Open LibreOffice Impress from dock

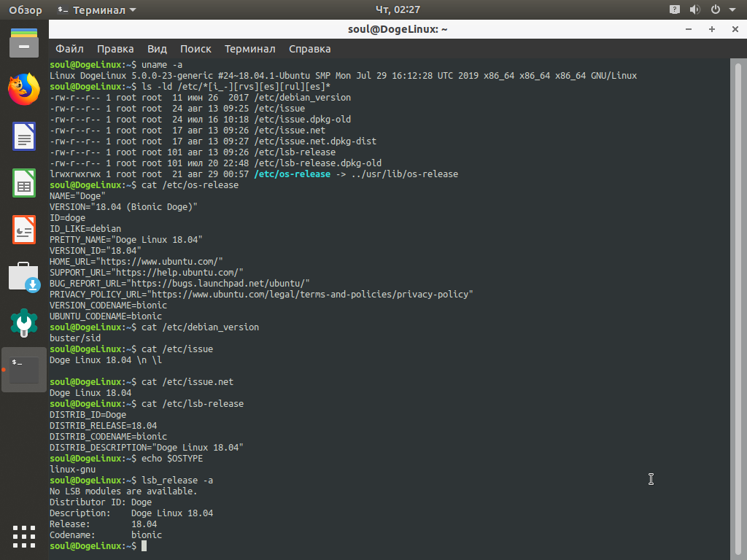(24, 230)
